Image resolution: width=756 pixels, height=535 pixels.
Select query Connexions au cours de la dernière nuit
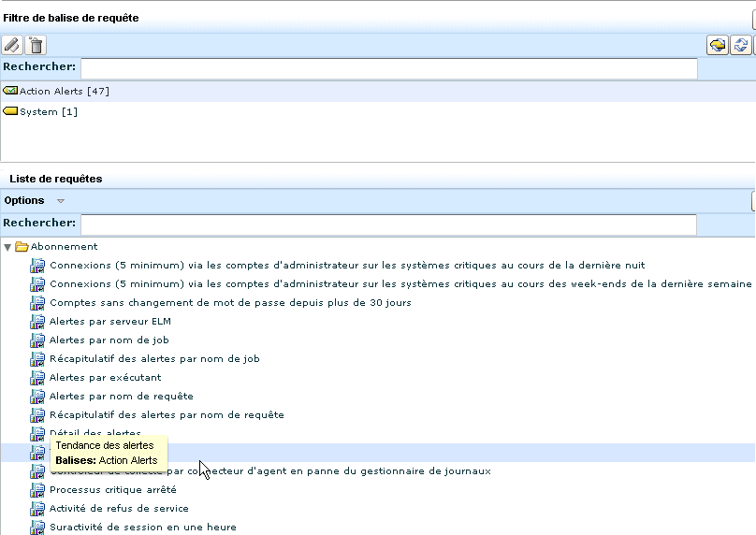[347, 265]
